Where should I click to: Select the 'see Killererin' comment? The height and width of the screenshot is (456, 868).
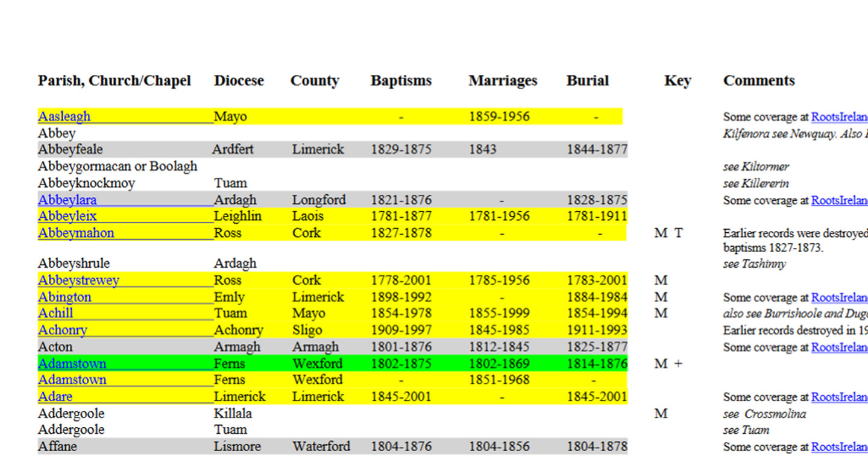[x=756, y=183]
